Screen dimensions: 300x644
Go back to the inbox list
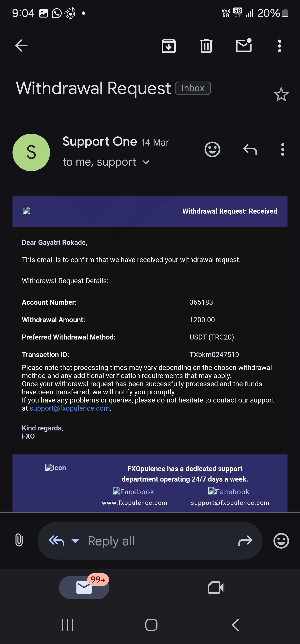[x=21, y=46]
